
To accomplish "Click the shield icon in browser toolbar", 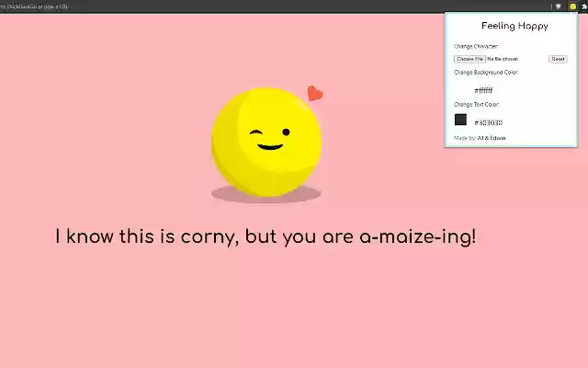I will click(x=558, y=6).
